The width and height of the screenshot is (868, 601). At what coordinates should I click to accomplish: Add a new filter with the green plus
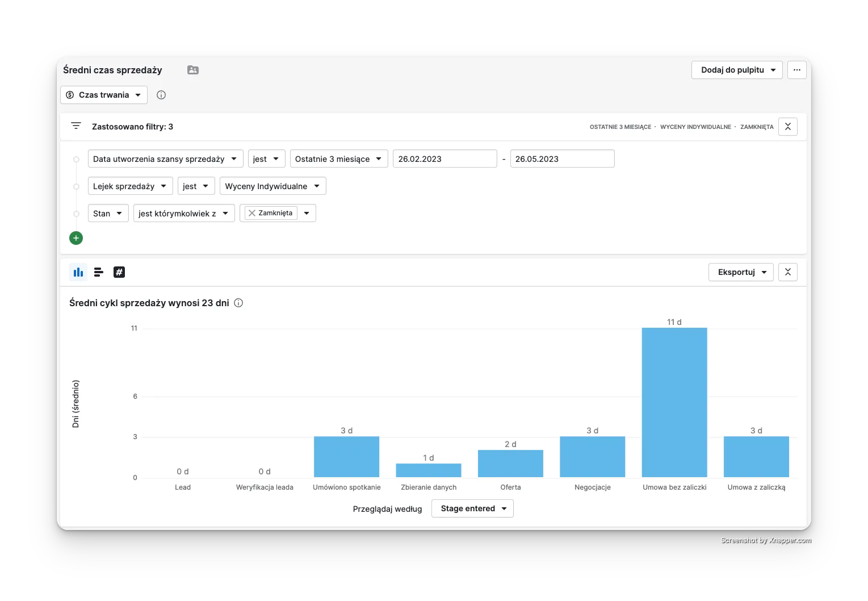(x=76, y=238)
